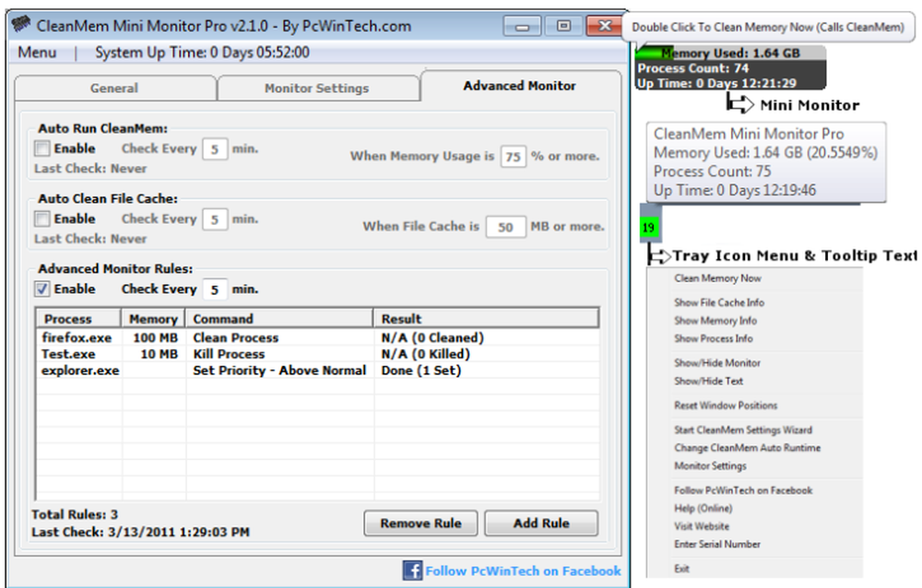Screen dimensions: 922x588
Task: Switch to the General tab
Action: pos(114,88)
